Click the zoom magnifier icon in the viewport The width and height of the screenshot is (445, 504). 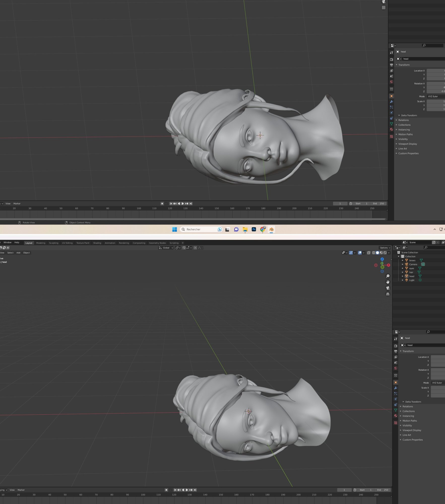(388, 276)
